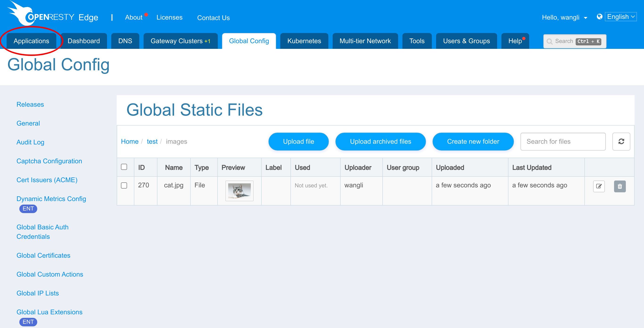This screenshot has width=644, height=328.
Task: Open Global IP Lists in the sidebar
Action: point(38,293)
